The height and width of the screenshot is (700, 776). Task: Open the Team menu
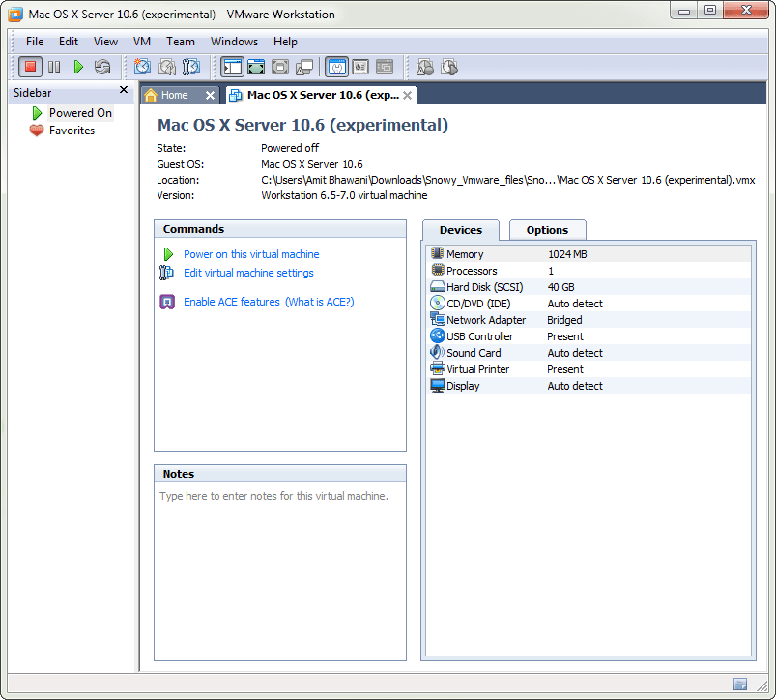pos(180,42)
